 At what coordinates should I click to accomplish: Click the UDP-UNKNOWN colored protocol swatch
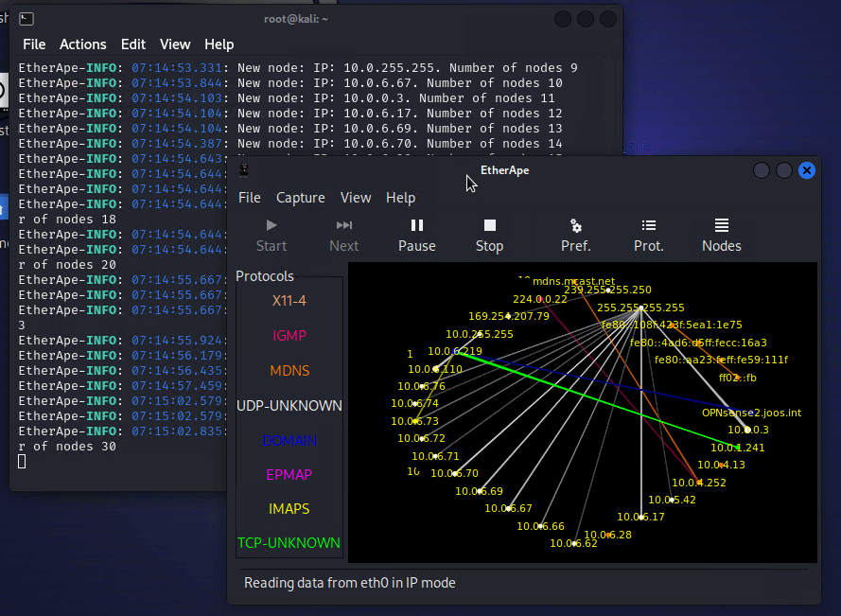pyautogui.click(x=289, y=405)
